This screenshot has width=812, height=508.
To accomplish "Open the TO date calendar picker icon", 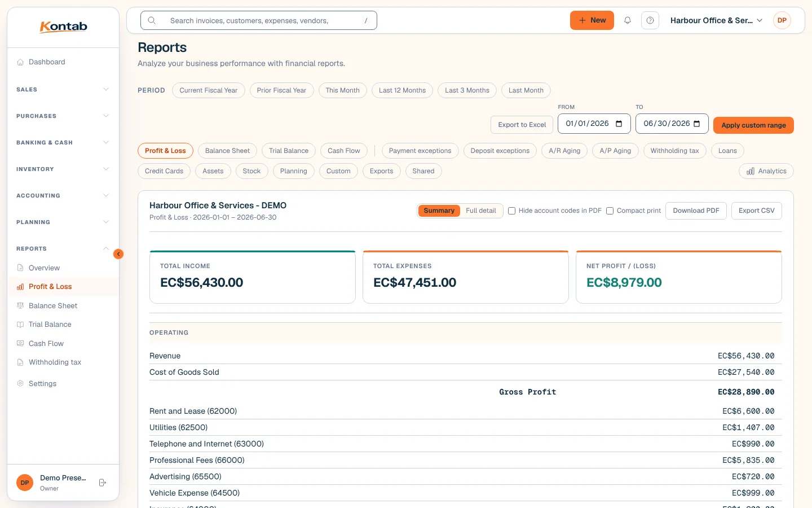I will tap(697, 124).
